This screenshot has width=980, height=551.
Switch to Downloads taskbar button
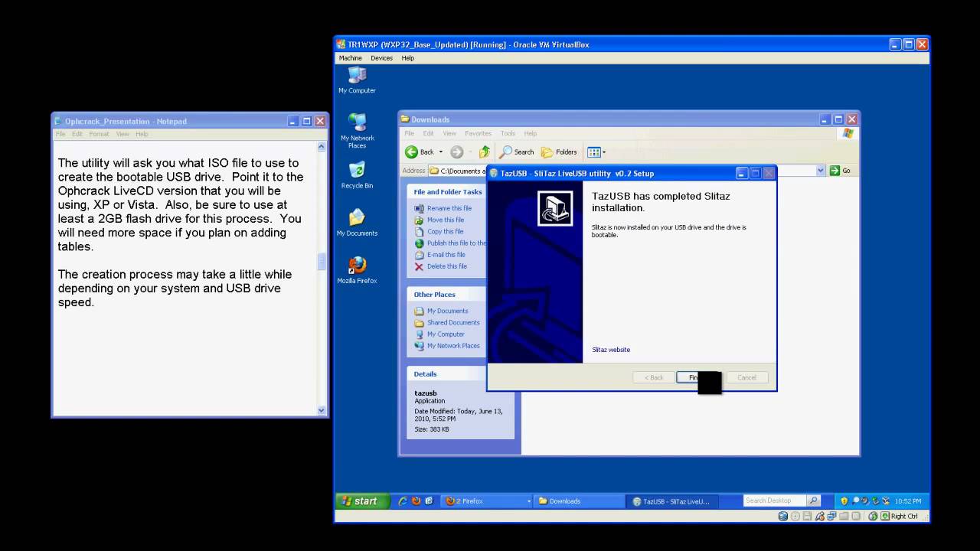point(580,501)
